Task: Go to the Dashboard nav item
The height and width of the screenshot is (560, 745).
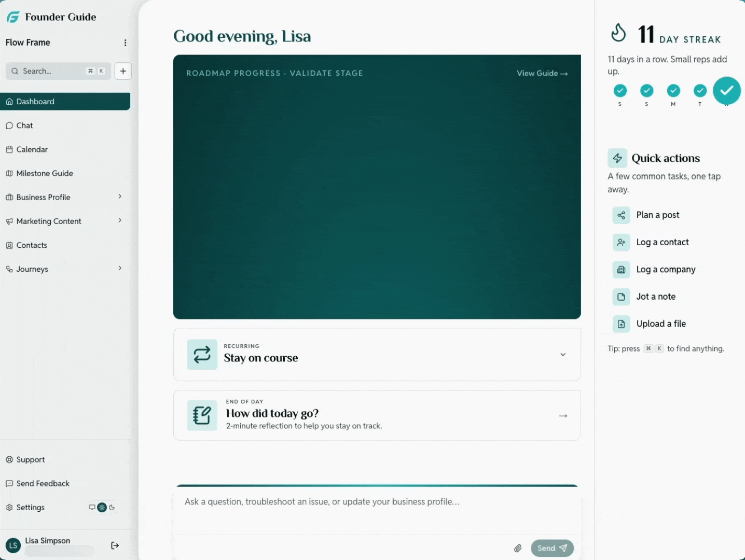Action: pos(65,102)
